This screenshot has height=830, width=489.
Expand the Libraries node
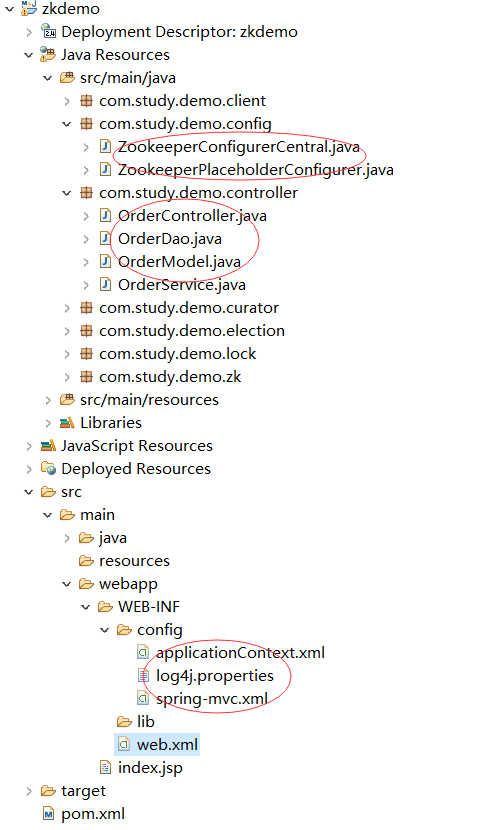tap(48, 423)
